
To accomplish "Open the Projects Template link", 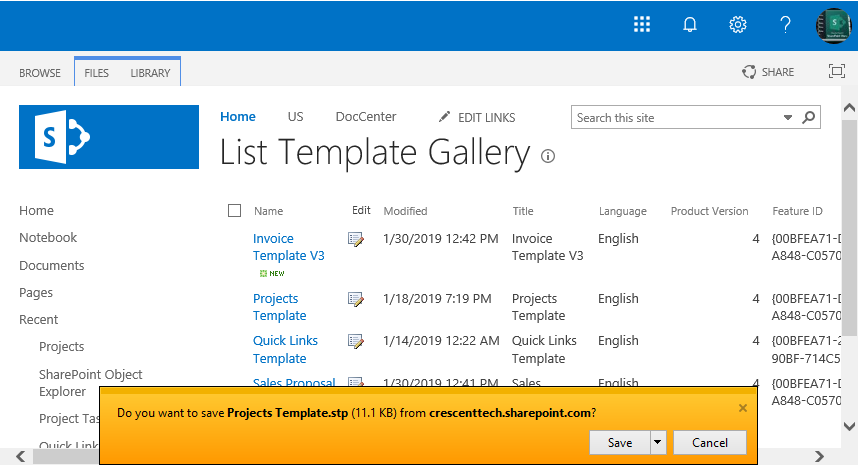I will pyautogui.click(x=279, y=307).
